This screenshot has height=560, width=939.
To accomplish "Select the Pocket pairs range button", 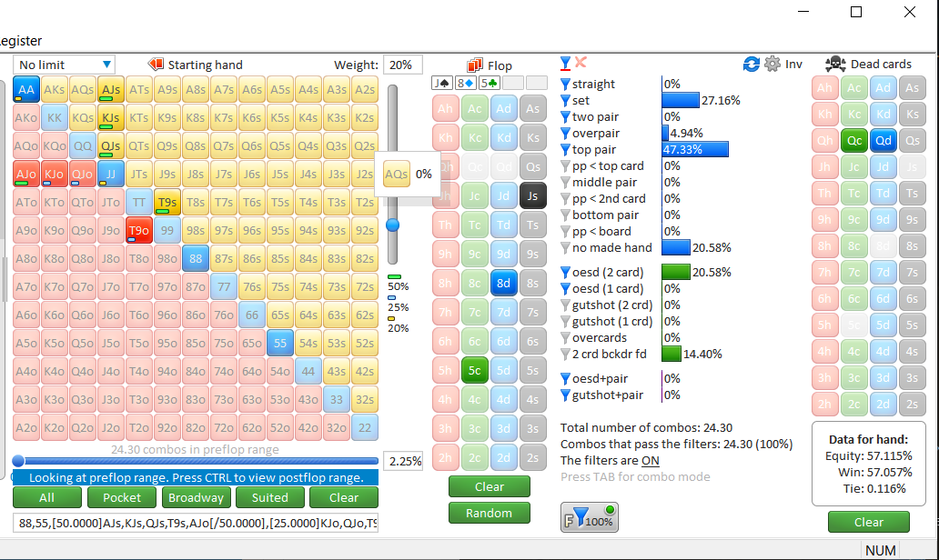I will click(x=122, y=497).
